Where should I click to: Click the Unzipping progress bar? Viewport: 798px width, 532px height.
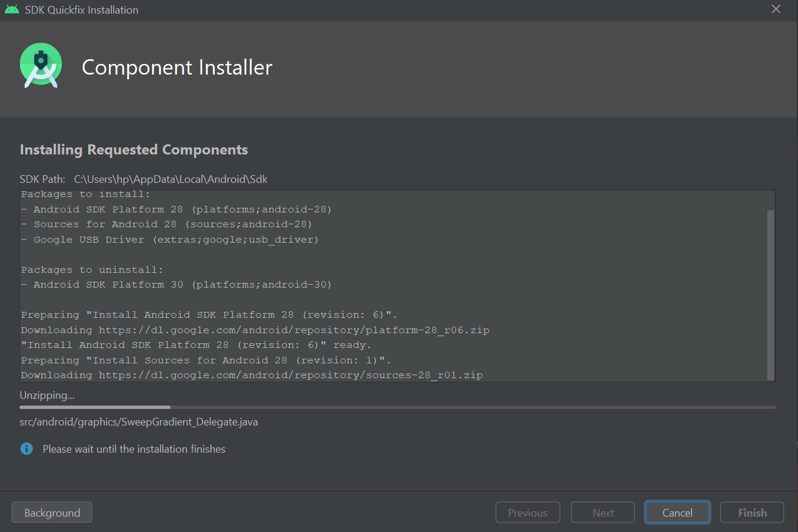coord(398,407)
